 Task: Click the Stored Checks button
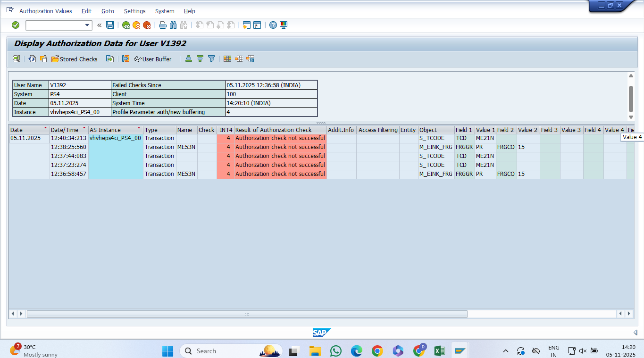tap(75, 59)
